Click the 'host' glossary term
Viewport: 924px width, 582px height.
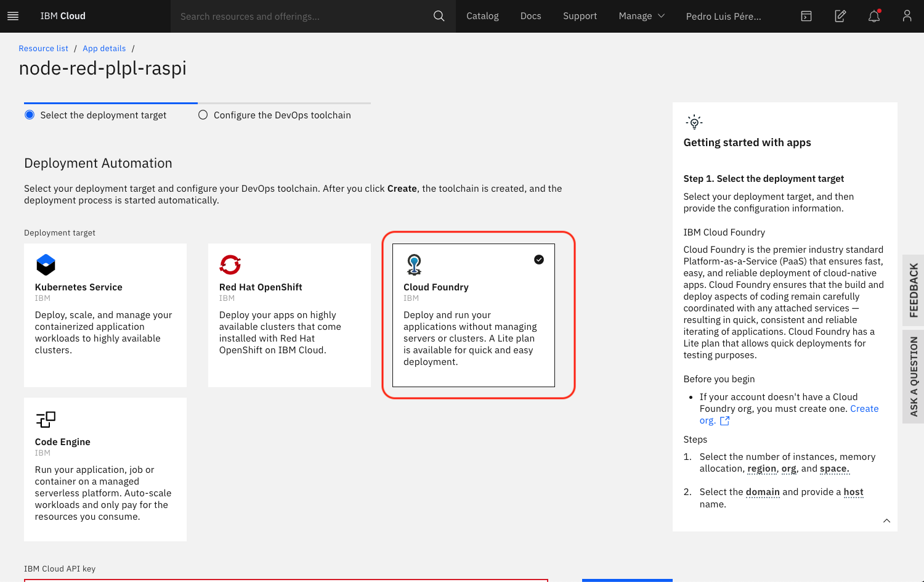853,492
